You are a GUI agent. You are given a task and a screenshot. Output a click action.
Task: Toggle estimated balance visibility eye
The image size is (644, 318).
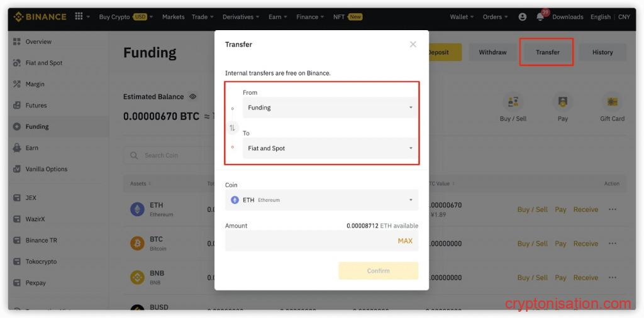point(193,97)
